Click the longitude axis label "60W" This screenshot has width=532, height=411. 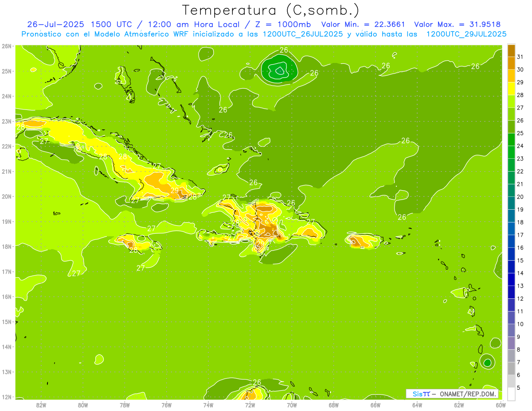coord(501,405)
